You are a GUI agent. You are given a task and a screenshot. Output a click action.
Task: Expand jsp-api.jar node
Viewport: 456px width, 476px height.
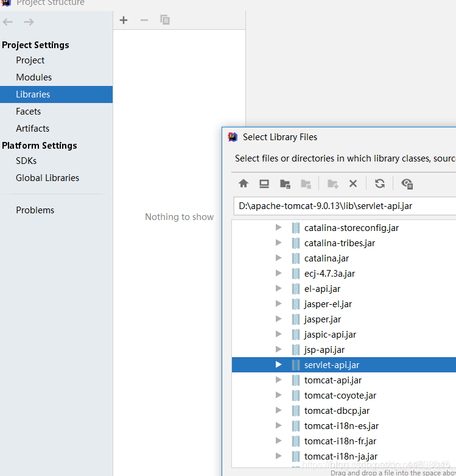click(278, 349)
